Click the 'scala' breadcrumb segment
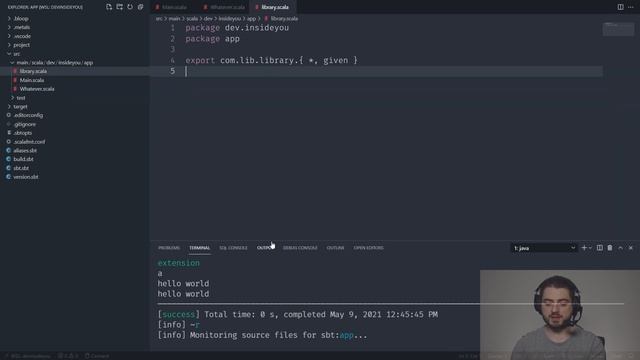 [x=192, y=19]
